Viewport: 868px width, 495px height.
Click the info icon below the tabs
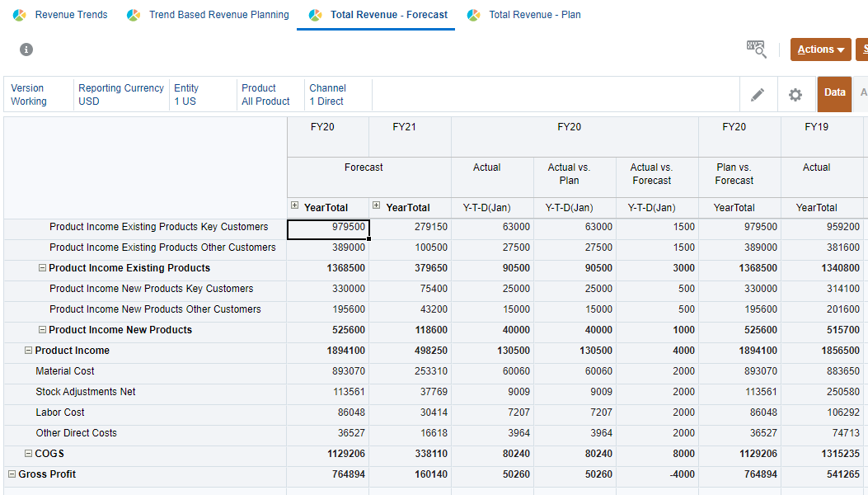26,49
